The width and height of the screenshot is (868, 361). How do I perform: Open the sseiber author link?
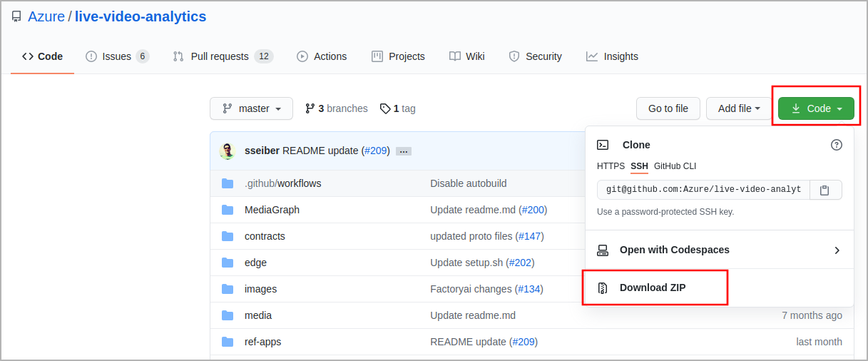262,151
